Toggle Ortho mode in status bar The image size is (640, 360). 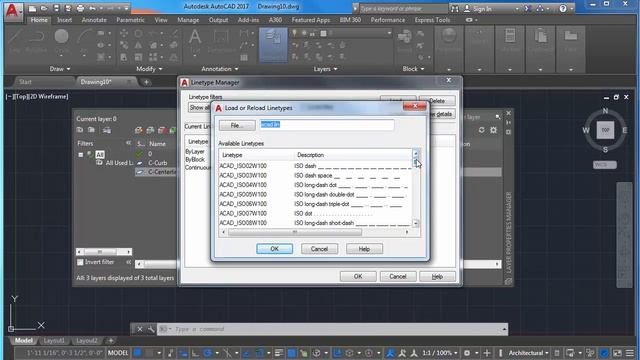(196, 353)
